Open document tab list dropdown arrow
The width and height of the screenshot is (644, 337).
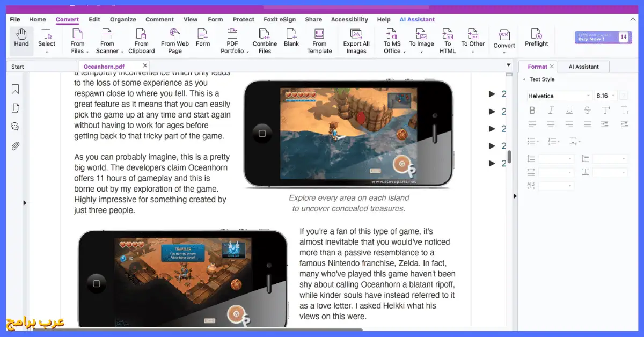(509, 65)
